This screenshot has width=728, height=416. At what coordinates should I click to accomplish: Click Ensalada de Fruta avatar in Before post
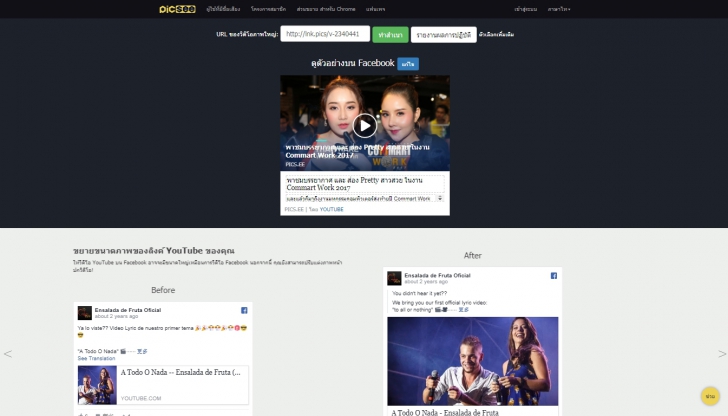point(84,313)
